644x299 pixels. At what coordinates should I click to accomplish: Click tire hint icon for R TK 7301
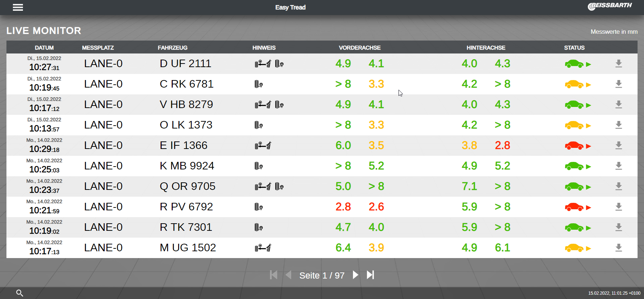click(x=258, y=228)
